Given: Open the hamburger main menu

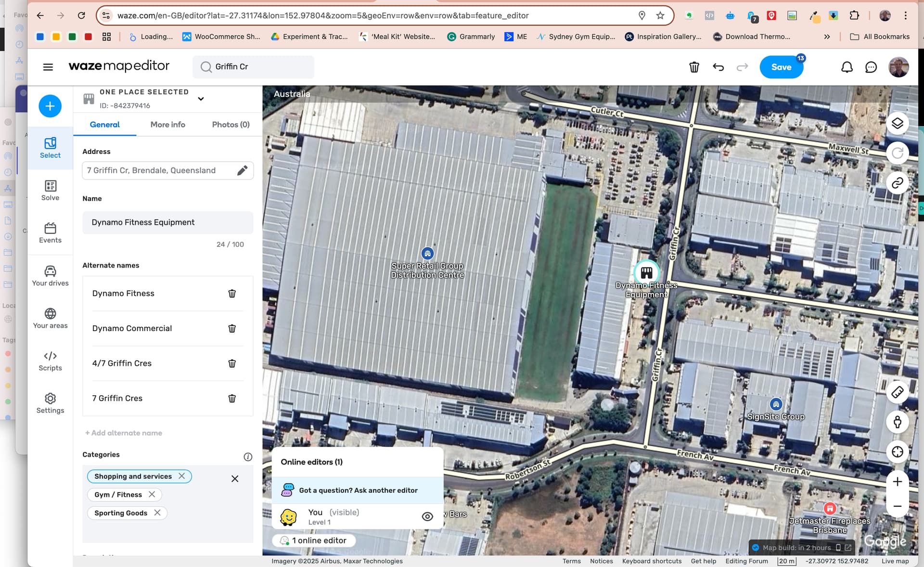Looking at the screenshot, I should click(x=48, y=67).
